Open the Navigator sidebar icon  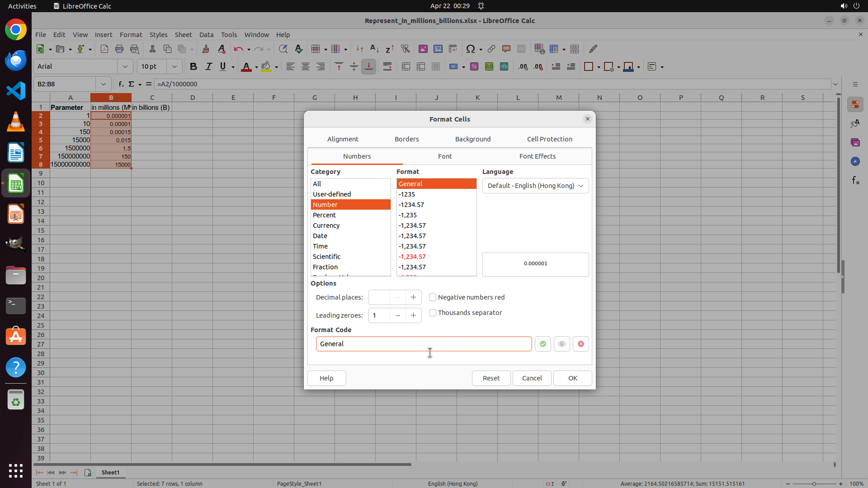coord(855,161)
